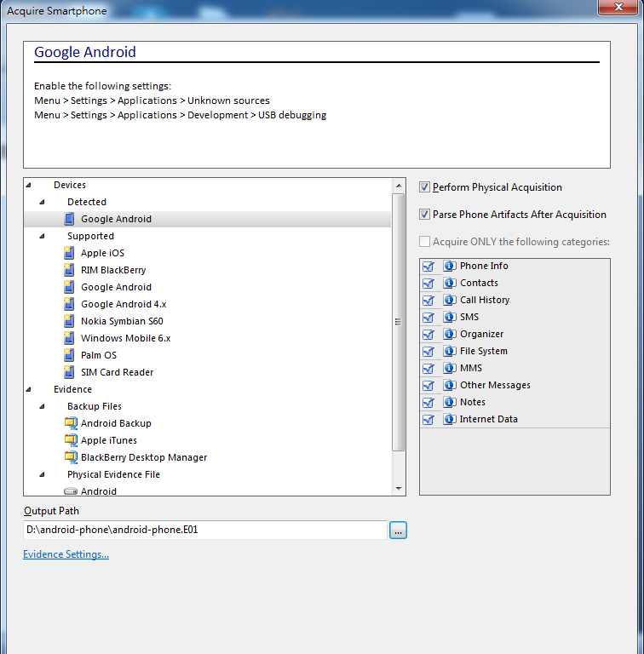Uncheck the Call History category
This screenshot has width=644, height=654.
(x=428, y=301)
